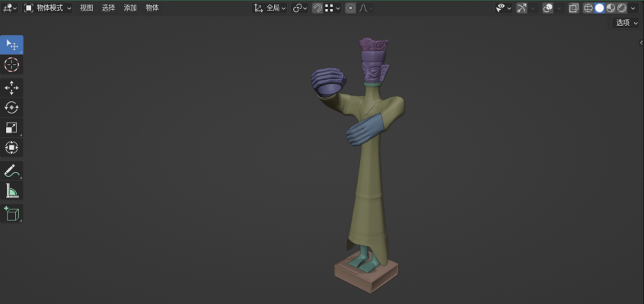
Task: Pick the Annotate pencil tool
Action: click(x=11, y=171)
